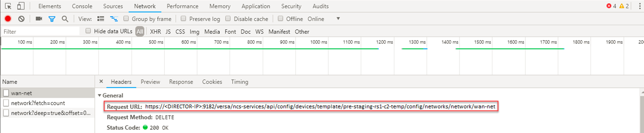This screenshot has width=644, height=133.
Task: Click the capture screenshots camera icon
Action: tap(39, 19)
